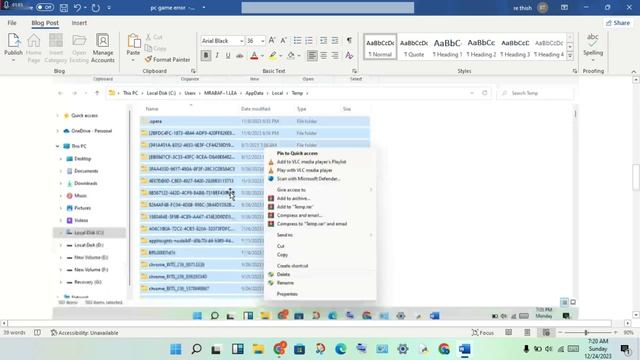Open Customize Quick Access Toolbar dropdown
640x360 pixels.
point(109,8)
